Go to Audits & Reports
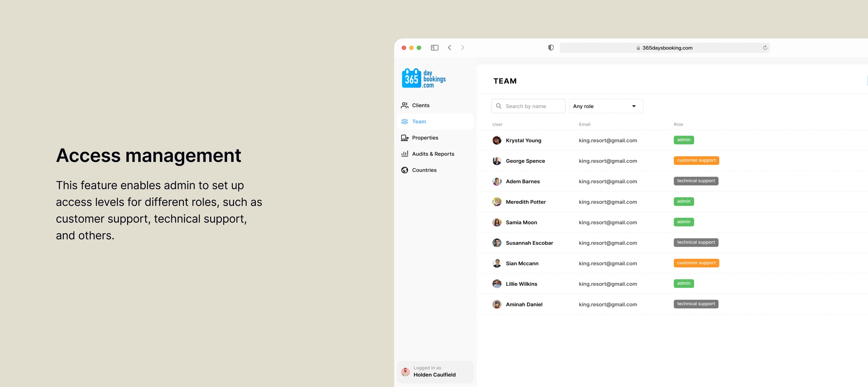 (433, 154)
